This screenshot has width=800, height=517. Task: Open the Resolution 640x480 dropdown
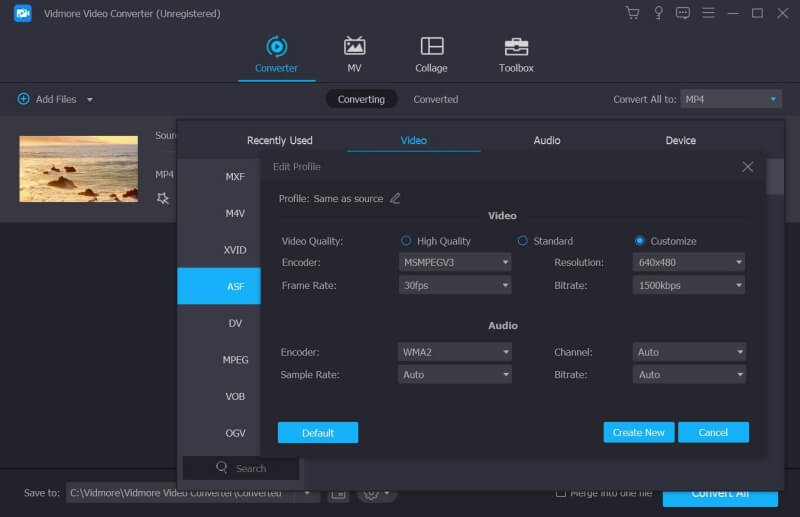pyautogui.click(x=689, y=262)
